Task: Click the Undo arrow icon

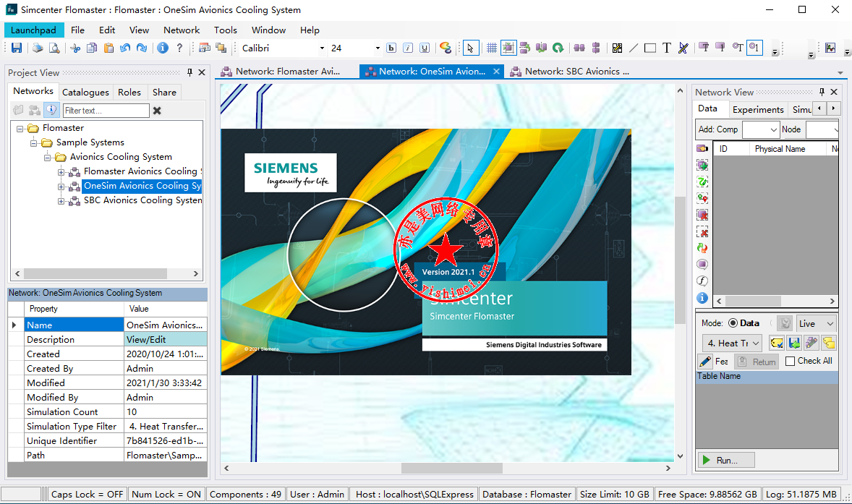Action: click(125, 48)
